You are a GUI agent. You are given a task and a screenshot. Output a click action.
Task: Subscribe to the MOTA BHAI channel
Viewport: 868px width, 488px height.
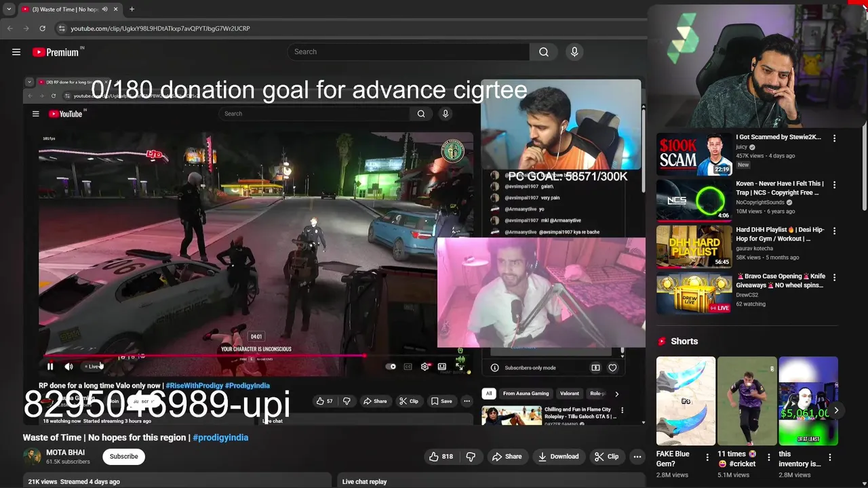[x=124, y=456]
